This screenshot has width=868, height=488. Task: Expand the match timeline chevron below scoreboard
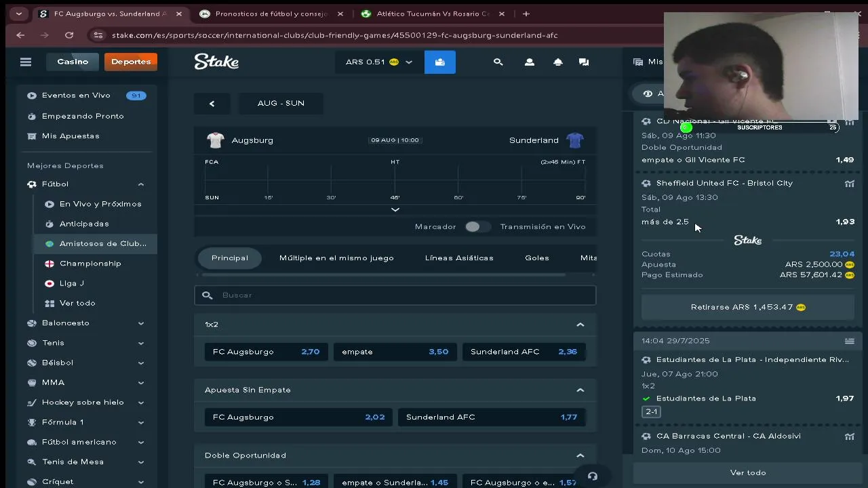coord(395,210)
